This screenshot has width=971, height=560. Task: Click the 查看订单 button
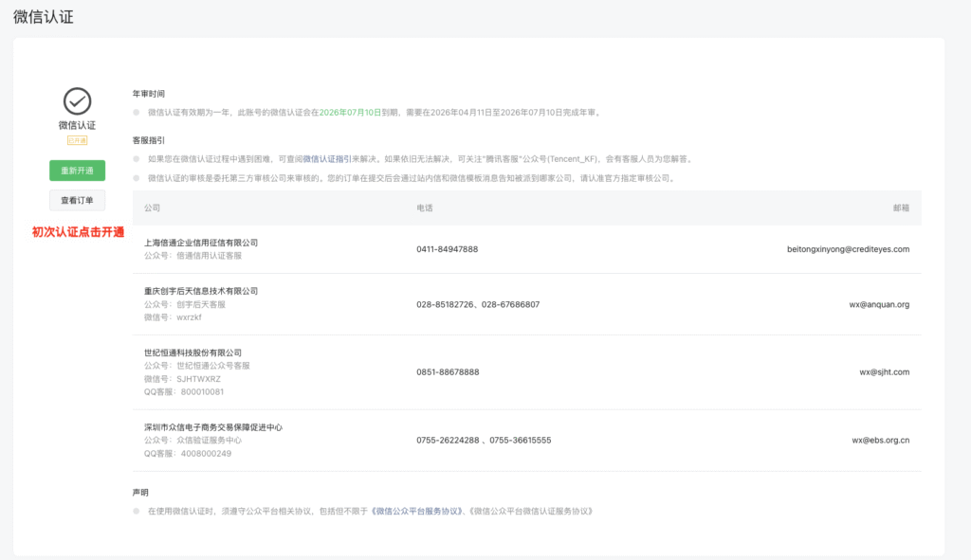coord(77,200)
